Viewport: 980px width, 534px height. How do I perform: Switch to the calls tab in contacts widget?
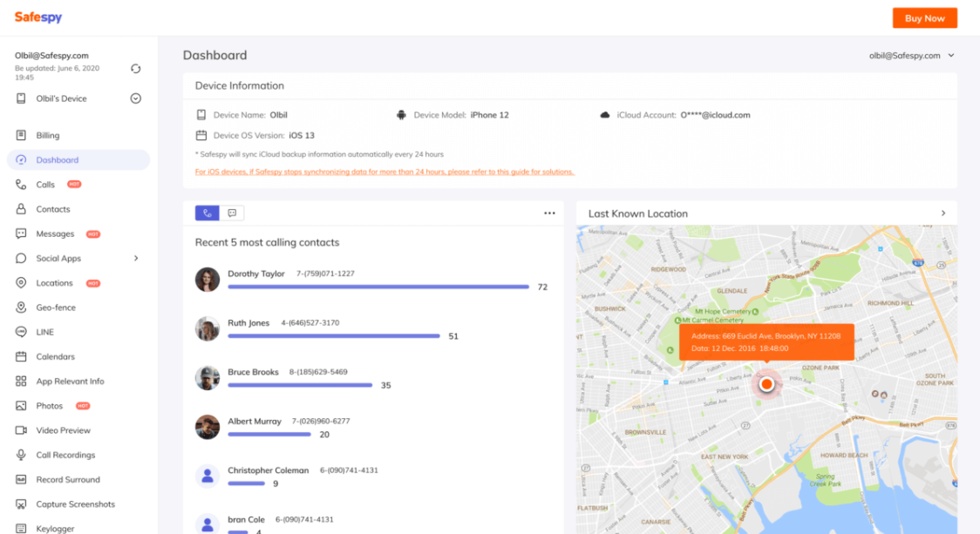pos(208,213)
